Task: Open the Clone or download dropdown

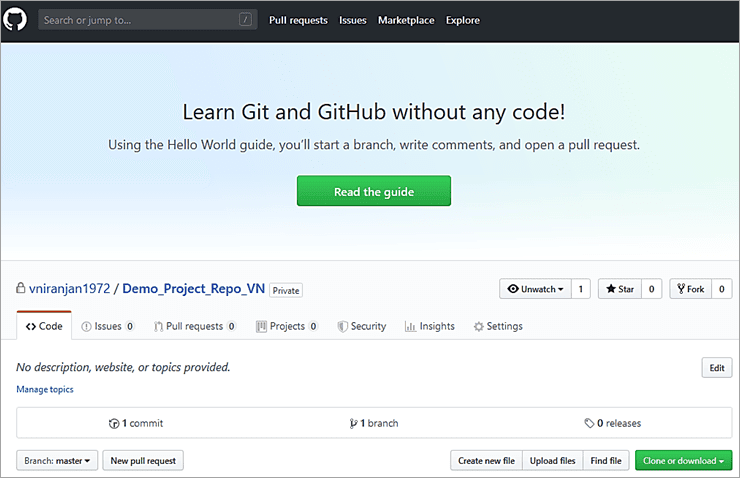Action: point(683,461)
